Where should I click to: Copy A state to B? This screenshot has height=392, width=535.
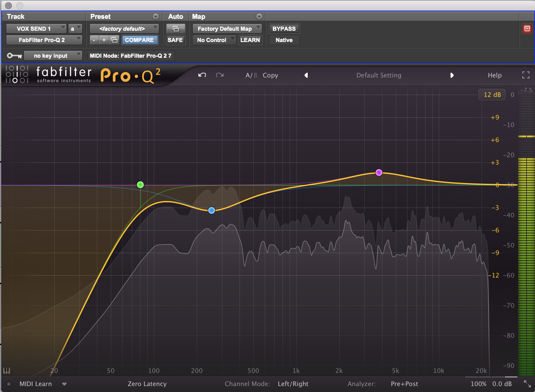[x=270, y=75]
